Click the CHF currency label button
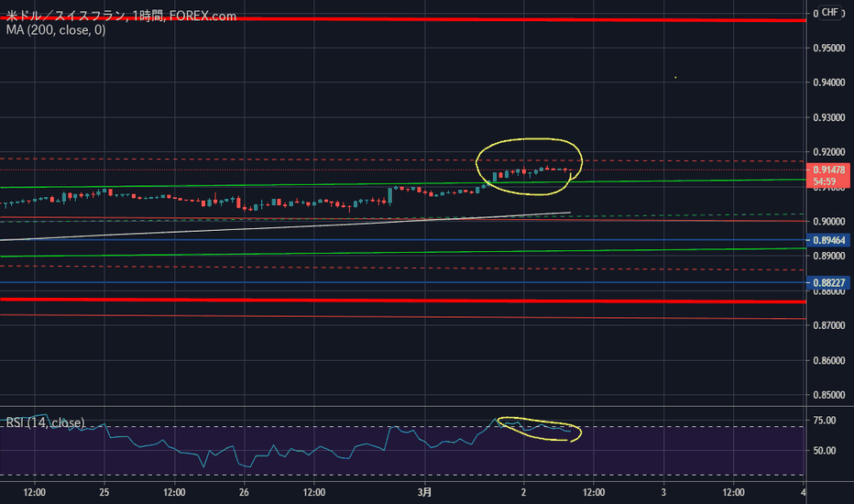 (x=829, y=12)
